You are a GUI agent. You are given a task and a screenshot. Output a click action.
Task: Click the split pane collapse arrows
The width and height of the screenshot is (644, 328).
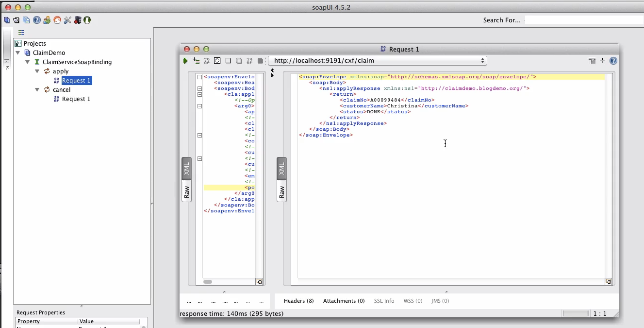(272, 73)
